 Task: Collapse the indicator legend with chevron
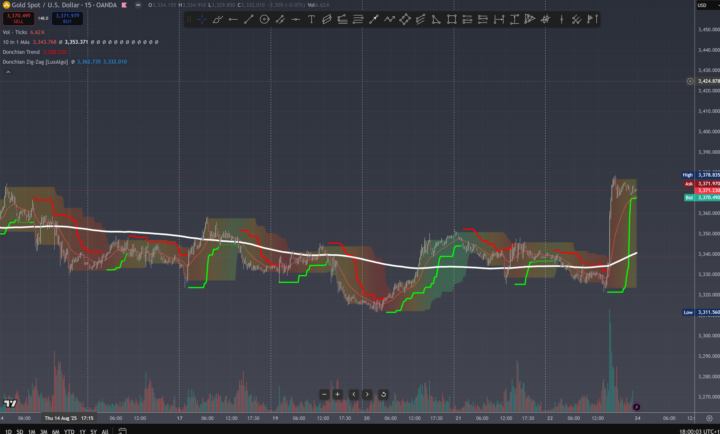coord(8,72)
